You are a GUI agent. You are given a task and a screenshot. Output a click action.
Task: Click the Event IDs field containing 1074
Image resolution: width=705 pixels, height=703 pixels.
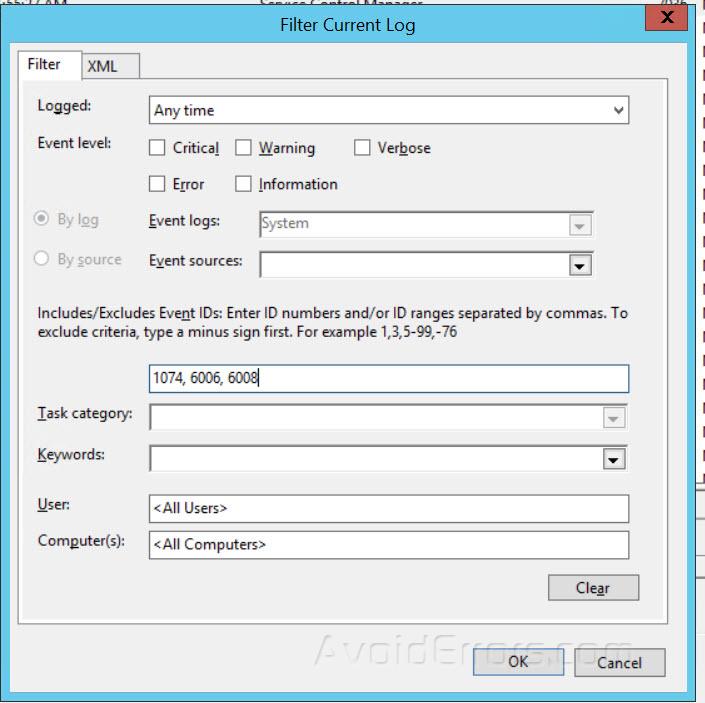pyautogui.click(x=389, y=378)
